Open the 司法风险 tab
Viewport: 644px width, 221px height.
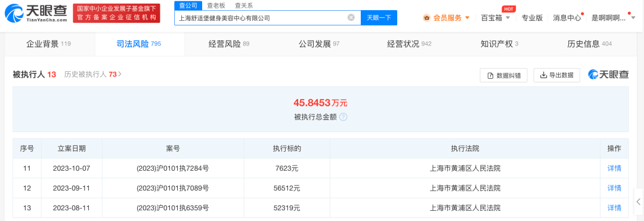(x=139, y=44)
